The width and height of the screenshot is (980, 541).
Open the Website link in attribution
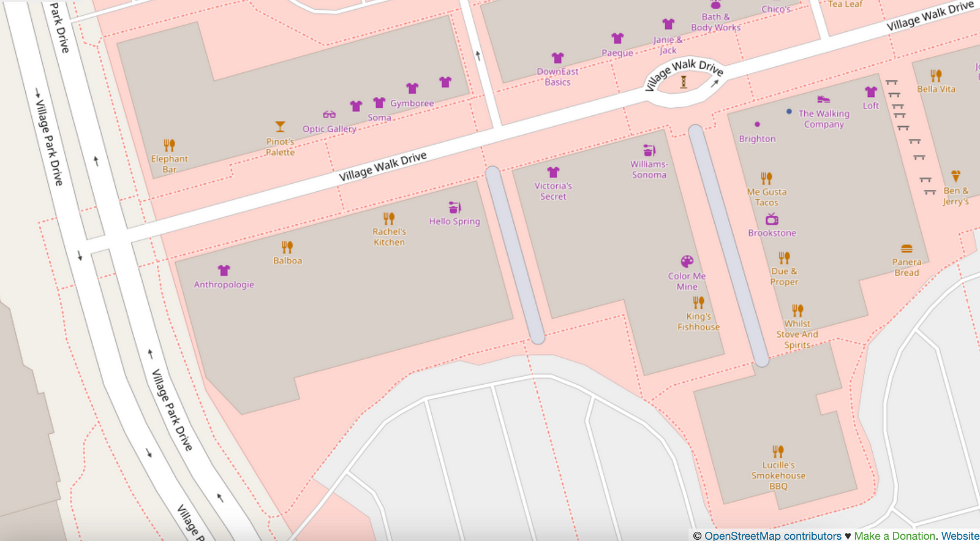point(960,535)
